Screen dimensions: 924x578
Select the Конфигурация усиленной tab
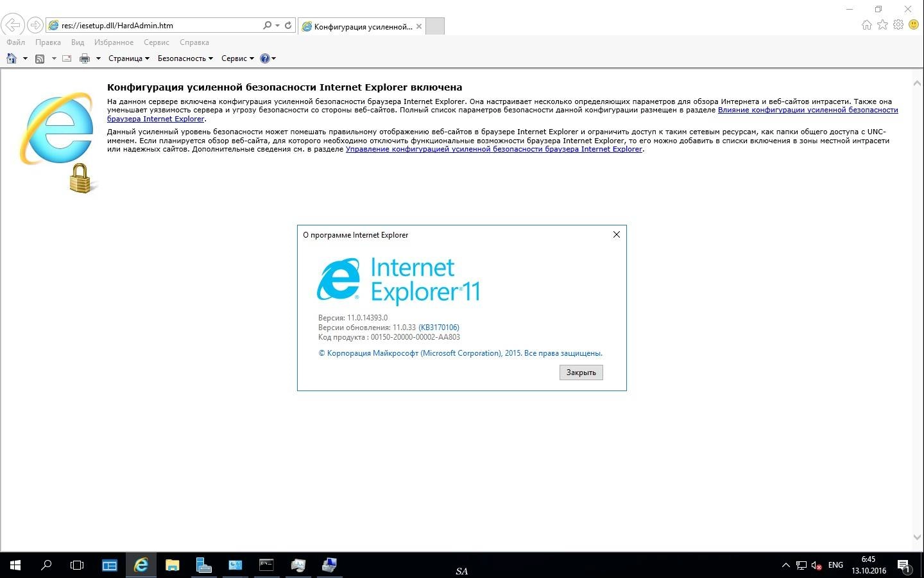[x=362, y=26]
